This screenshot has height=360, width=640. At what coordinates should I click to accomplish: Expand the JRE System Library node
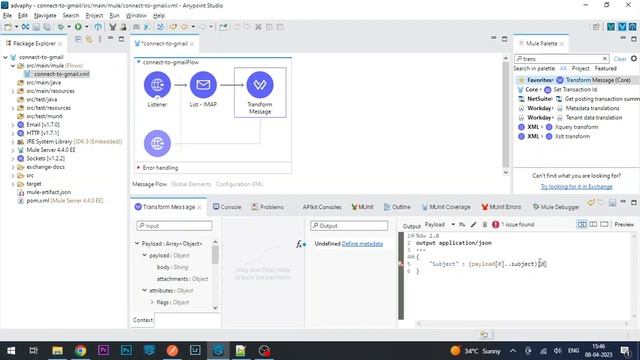point(13,142)
